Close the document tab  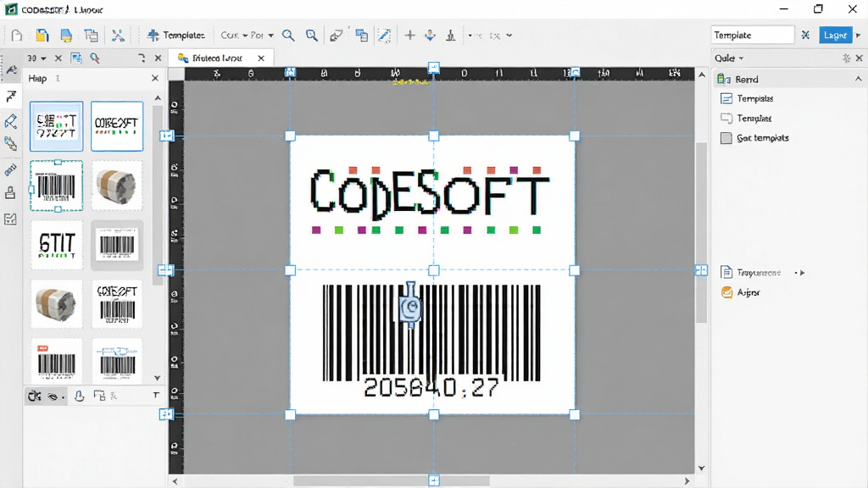tap(261, 58)
